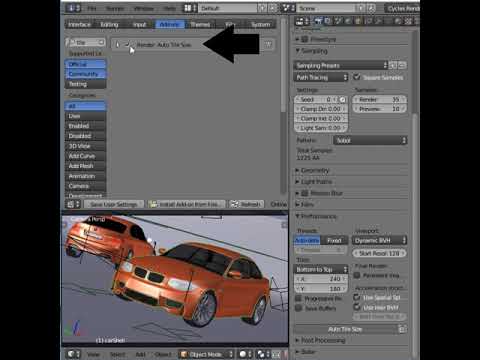This screenshot has width=480, height=360.
Task: Expand the Render: Auto Tile Size add-on details
Action: coord(117,44)
